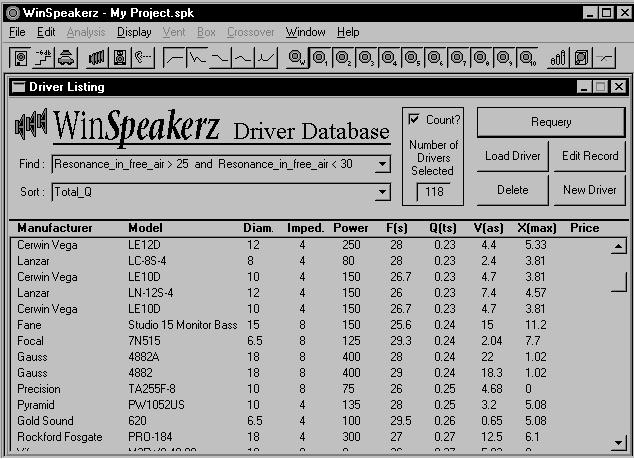Open the Display menu
The height and width of the screenshot is (459, 634).
tap(134, 32)
